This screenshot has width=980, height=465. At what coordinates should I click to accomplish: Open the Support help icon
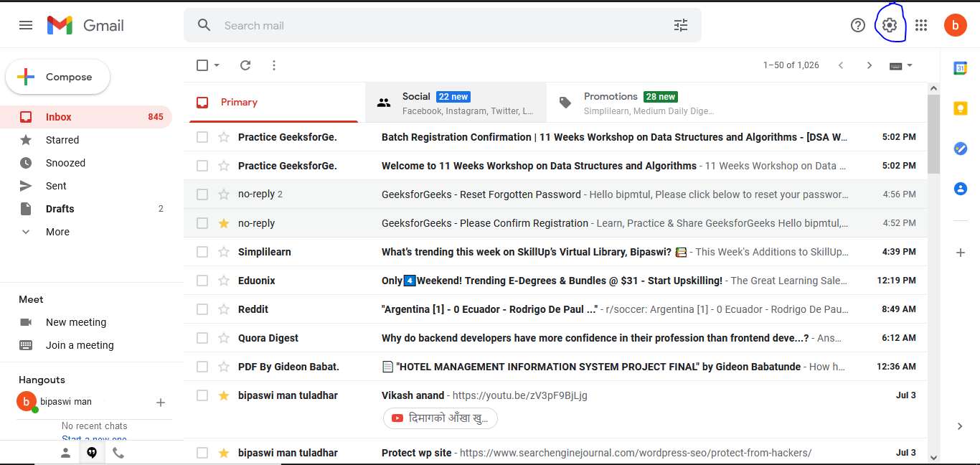(858, 25)
